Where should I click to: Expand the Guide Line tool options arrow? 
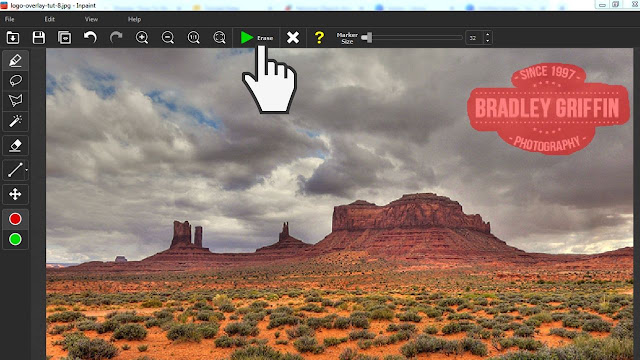coord(27,170)
